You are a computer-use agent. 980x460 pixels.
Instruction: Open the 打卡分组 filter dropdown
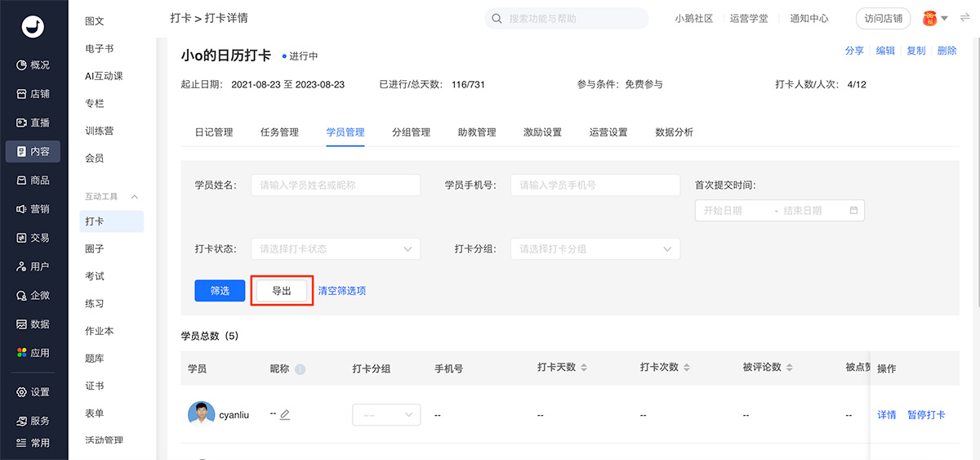tap(595, 249)
